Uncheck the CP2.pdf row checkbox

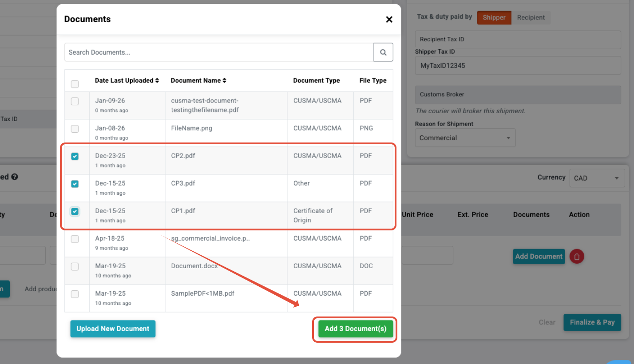(x=75, y=156)
